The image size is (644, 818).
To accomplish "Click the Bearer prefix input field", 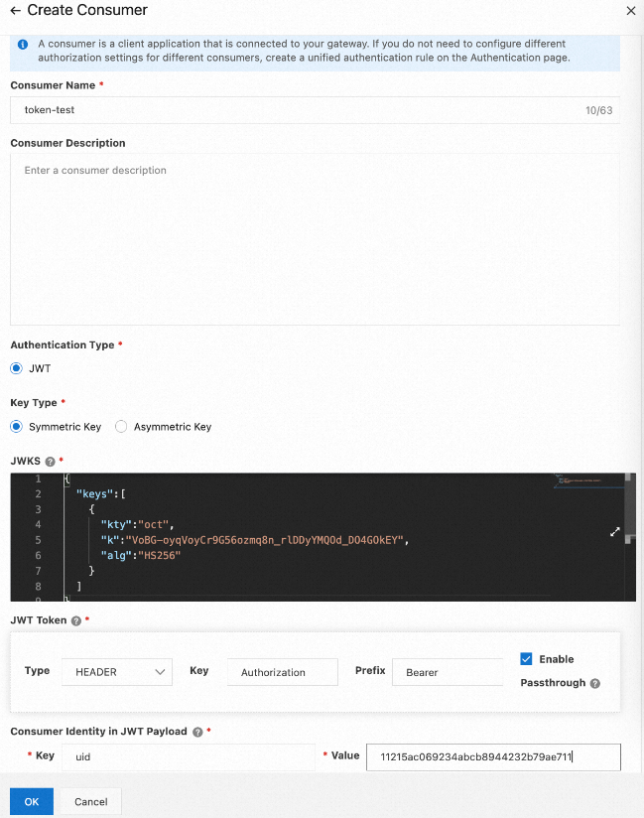I will point(447,672).
